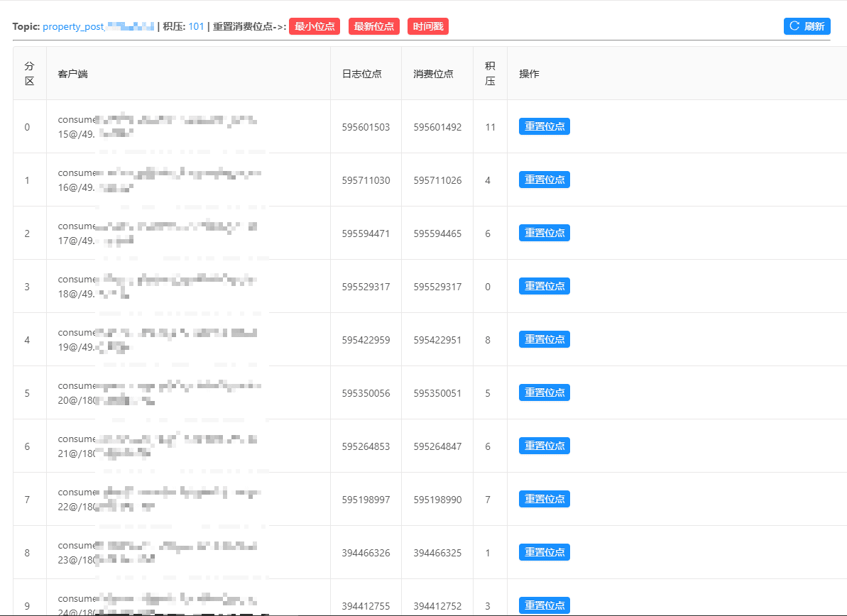Reset offset for partition 5

[545, 392]
